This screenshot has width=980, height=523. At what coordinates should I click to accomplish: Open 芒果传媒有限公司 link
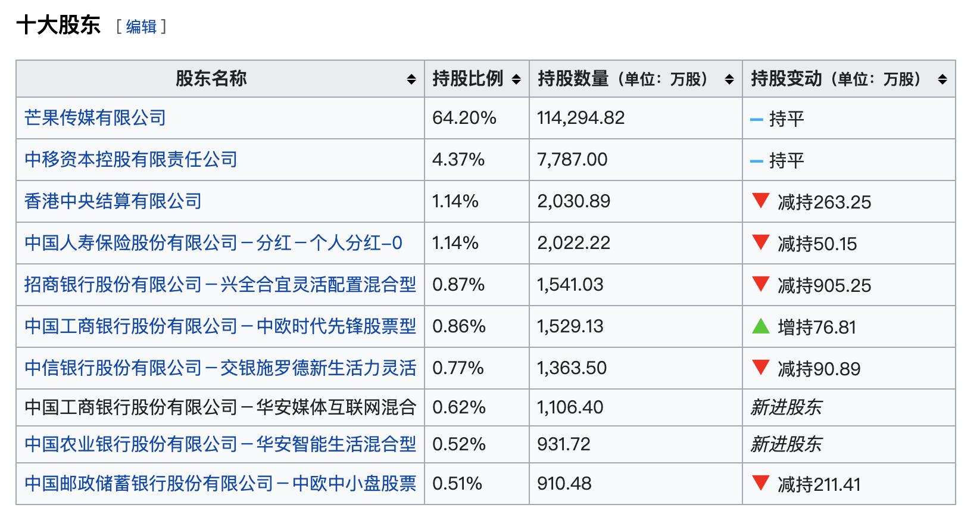(95, 118)
